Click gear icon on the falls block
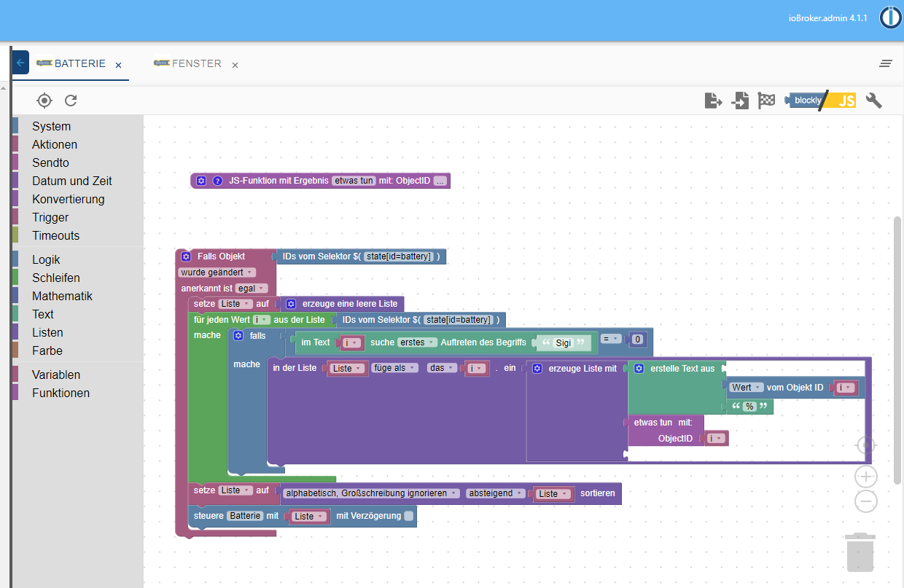The width and height of the screenshot is (904, 588). pyautogui.click(x=238, y=336)
